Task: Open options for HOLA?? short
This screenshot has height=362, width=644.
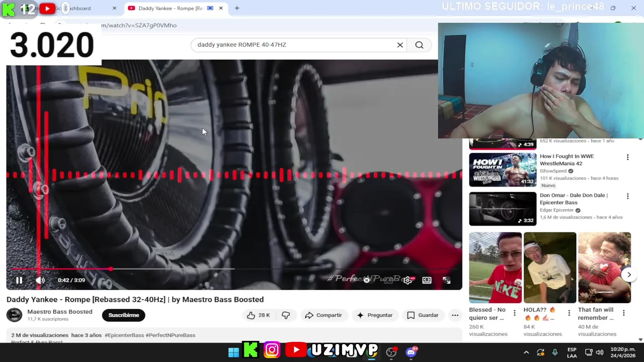Action: [x=569, y=313]
